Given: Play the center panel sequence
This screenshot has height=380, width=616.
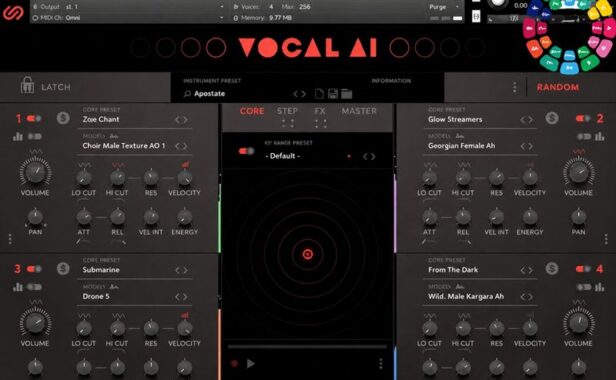Looking at the screenshot, I should tap(251, 363).
